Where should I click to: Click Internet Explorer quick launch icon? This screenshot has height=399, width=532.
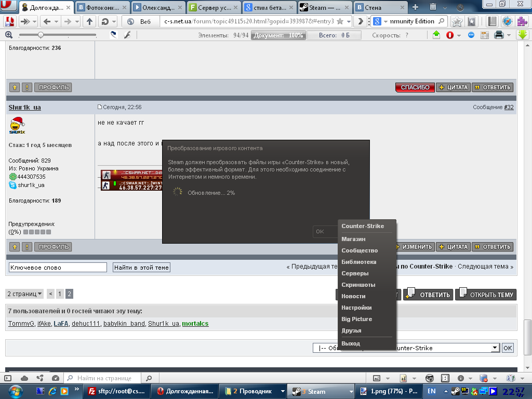52,391
